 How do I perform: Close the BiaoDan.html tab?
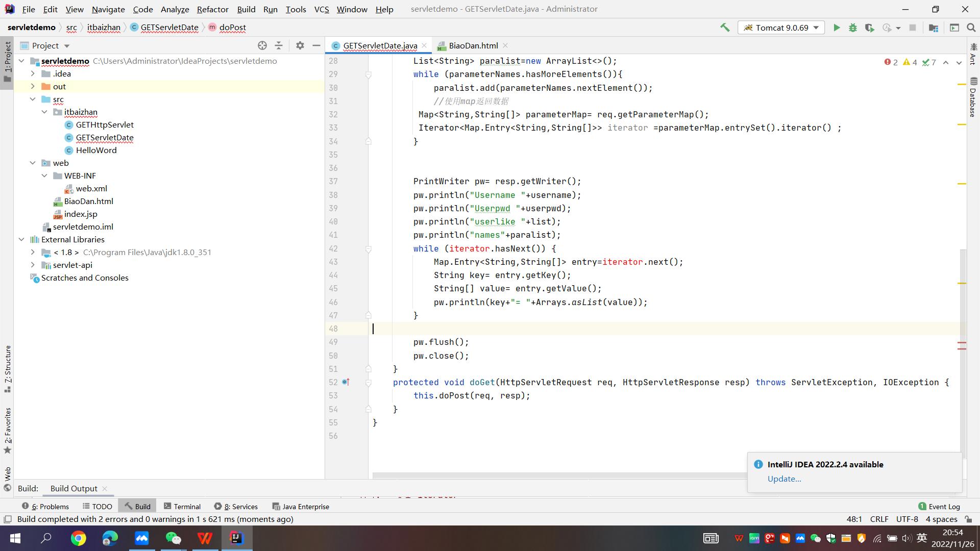[x=505, y=45]
